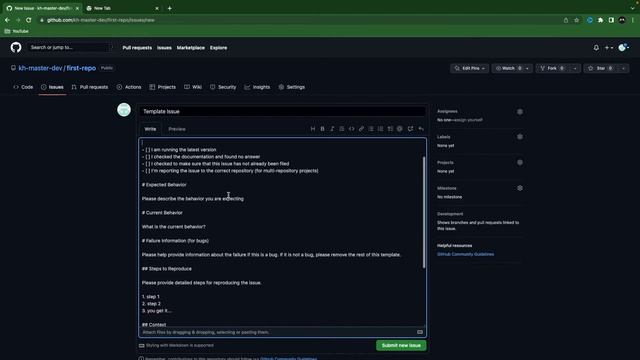The height and width of the screenshot is (360, 640).
Task: Go back in the browser
Action: pos(7,20)
